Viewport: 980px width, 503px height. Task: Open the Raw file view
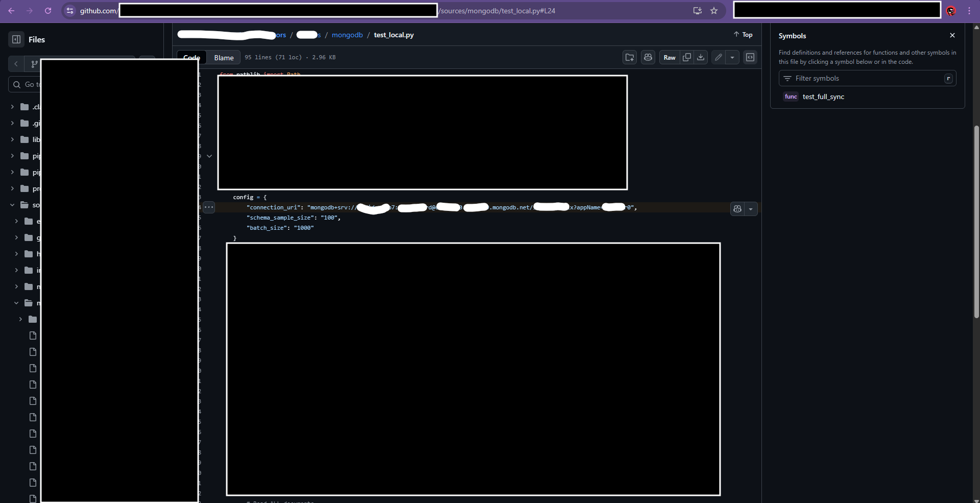(669, 57)
